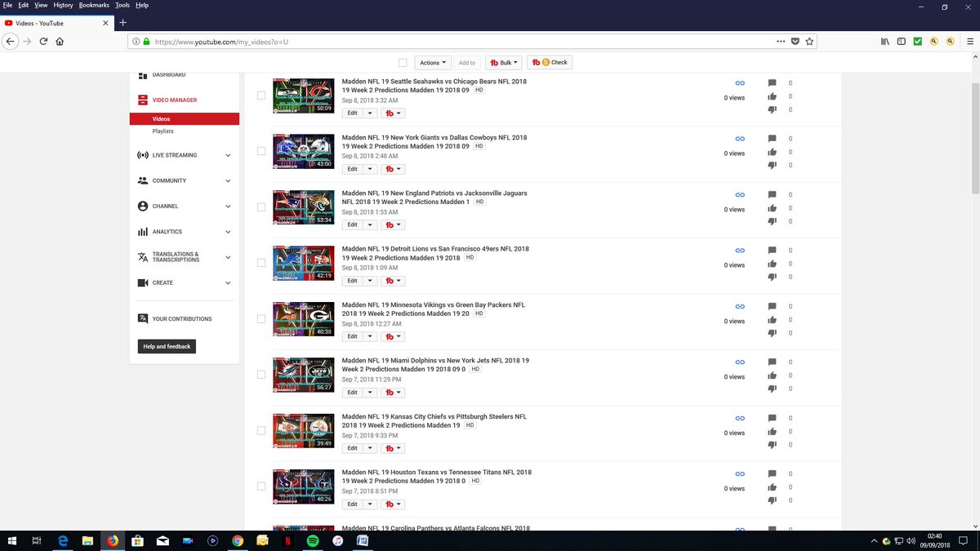Click the Help and feedback button

[x=167, y=347]
